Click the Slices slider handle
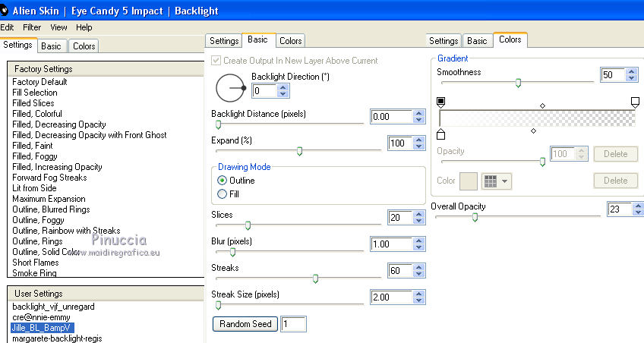Screen dimensions: 644x343 (248, 225)
